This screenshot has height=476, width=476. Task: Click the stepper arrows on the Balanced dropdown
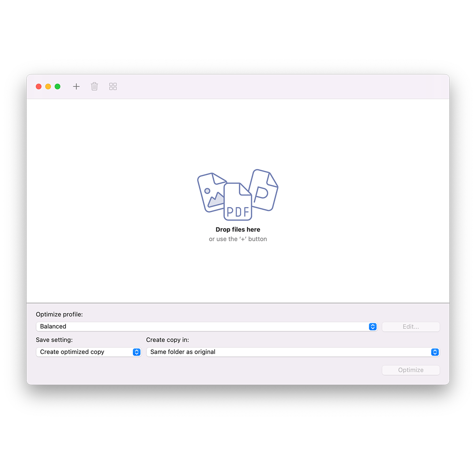point(372,326)
